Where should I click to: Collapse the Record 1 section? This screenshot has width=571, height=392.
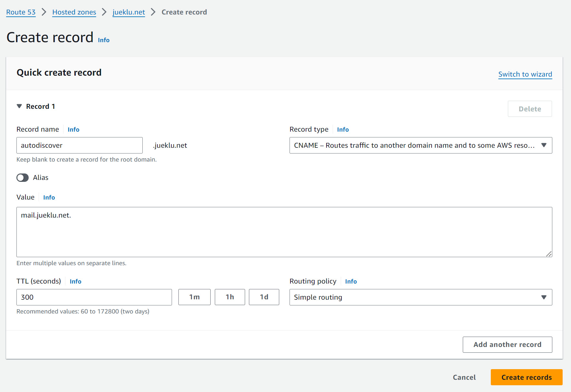point(19,106)
